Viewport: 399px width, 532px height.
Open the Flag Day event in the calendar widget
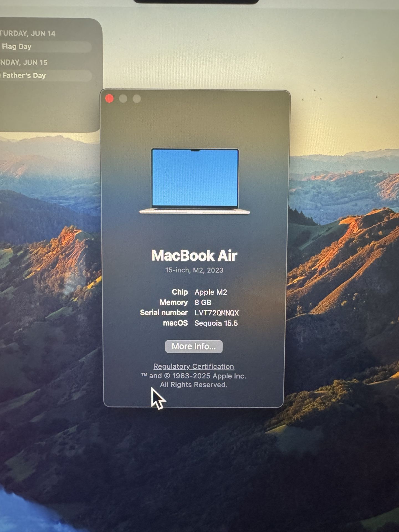[x=46, y=47]
